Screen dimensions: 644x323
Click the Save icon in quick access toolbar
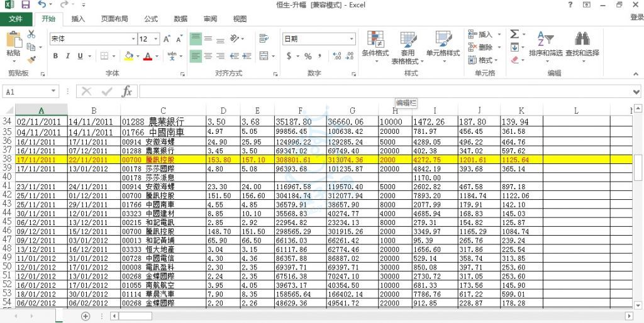[x=25, y=5]
